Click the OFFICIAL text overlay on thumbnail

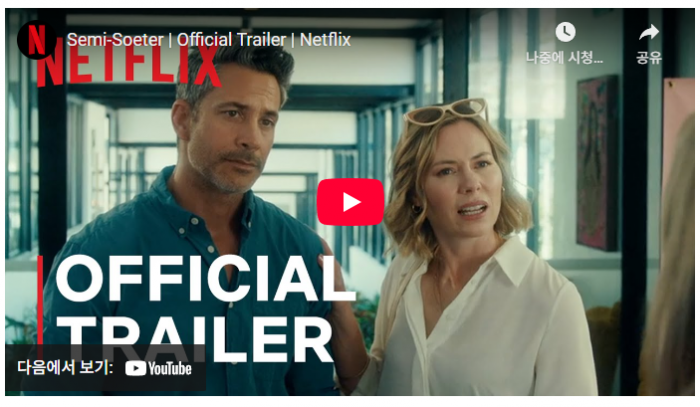(206, 278)
